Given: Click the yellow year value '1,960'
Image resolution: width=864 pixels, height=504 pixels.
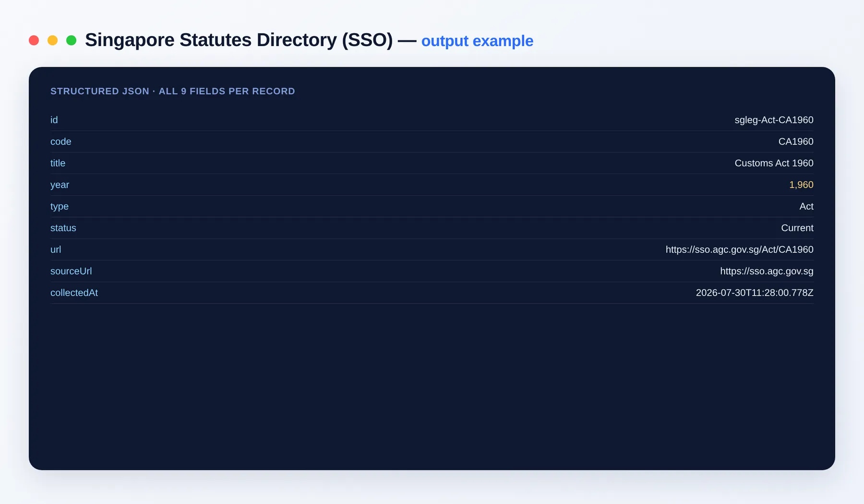Looking at the screenshot, I should (801, 185).
